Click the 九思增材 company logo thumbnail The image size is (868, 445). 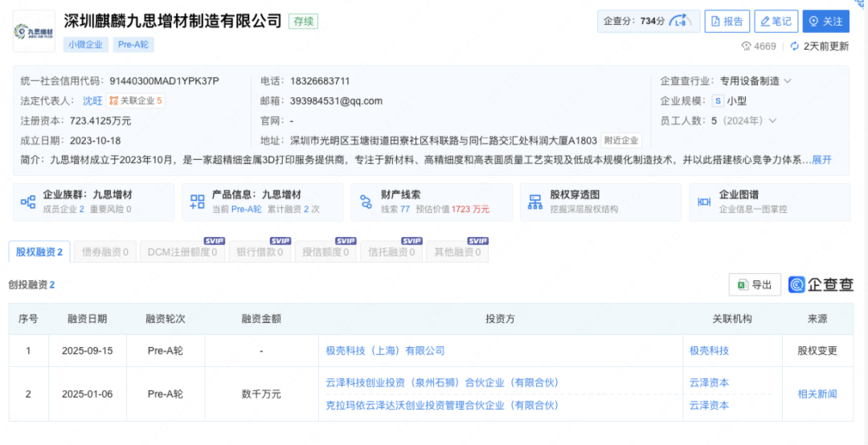pos(34,31)
